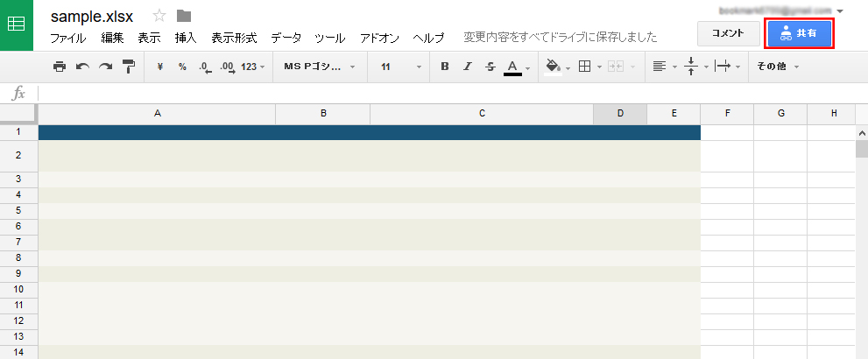
Task: Select column F header
Action: click(x=727, y=114)
